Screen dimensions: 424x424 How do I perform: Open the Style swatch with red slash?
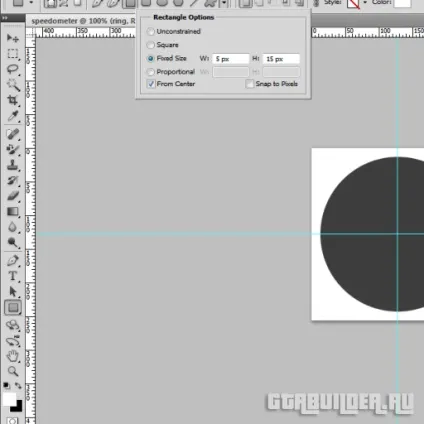pyautogui.click(x=353, y=3)
